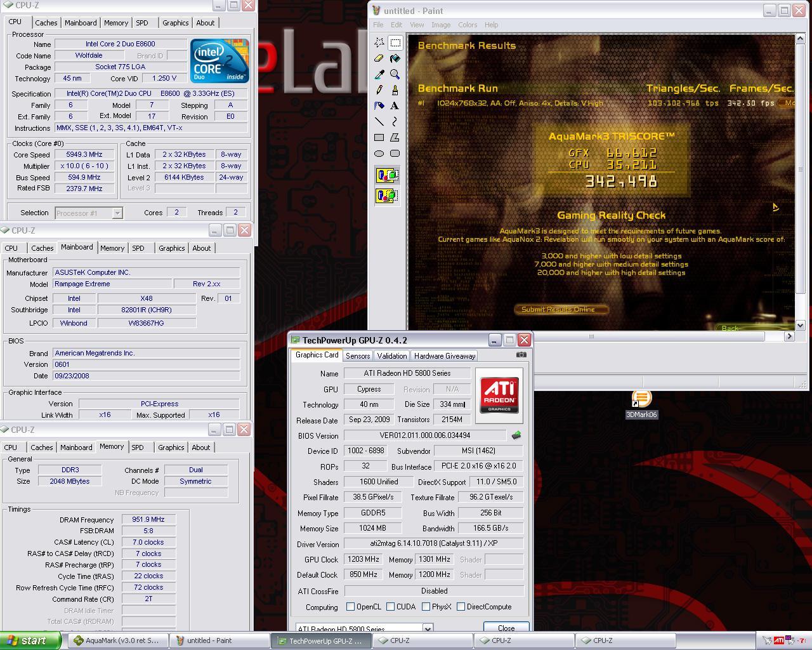Switch to AquaMark in the taskbar
Image resolution: width=812 pixels, height=650 pixels.
tap(119, 640)
